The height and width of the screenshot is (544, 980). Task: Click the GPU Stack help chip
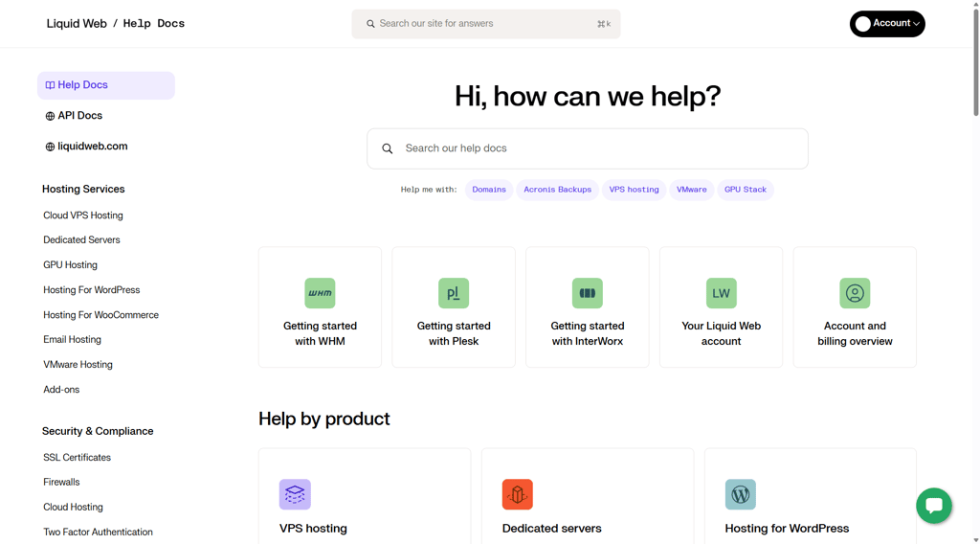745,190
